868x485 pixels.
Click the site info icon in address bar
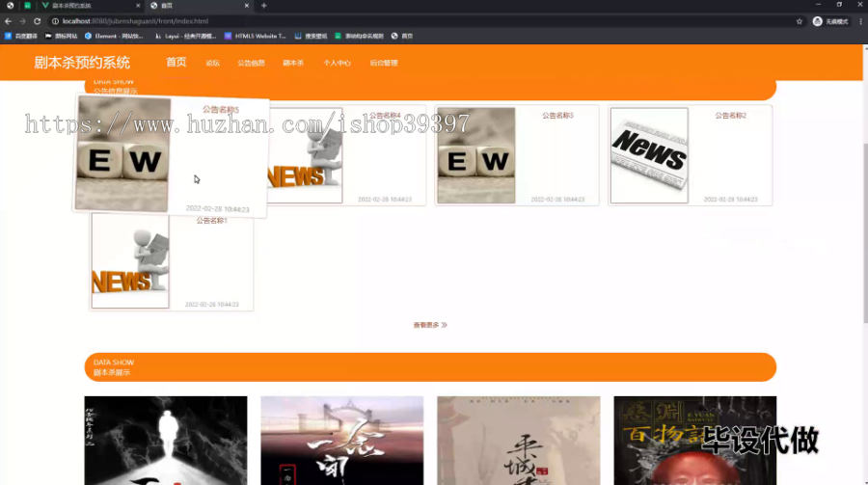tap(55, 21)
